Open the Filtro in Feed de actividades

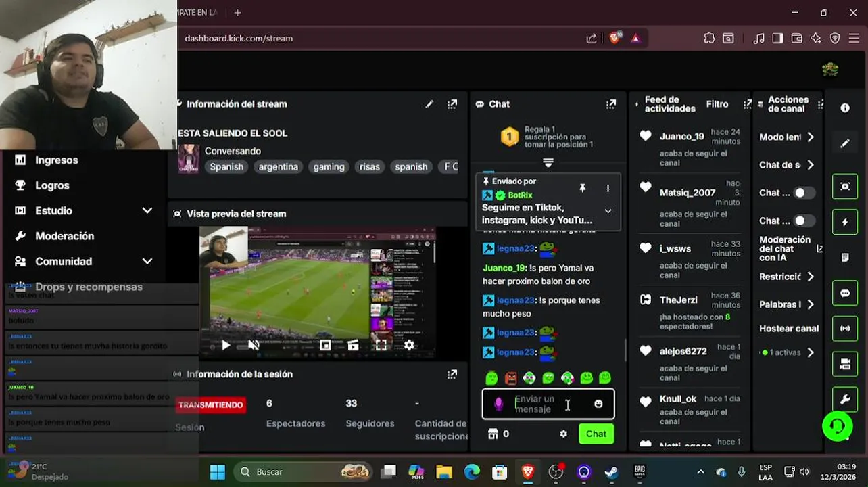717,104
